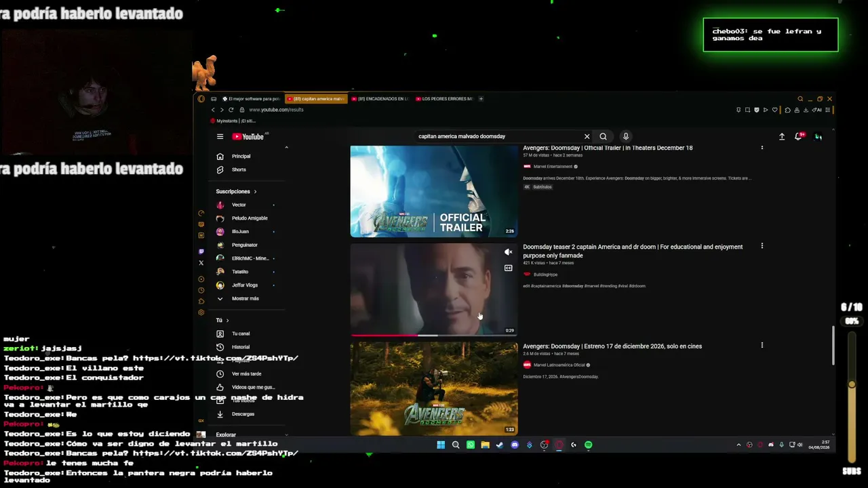This screenshot has width=868, height=488.
Task: Open Discord from the taskbar
Action: 515,445
